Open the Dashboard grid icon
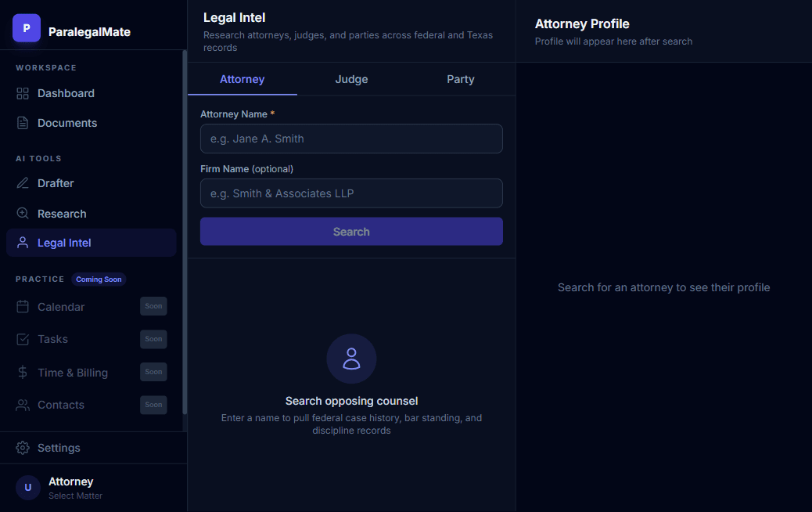 coord(22,93)
